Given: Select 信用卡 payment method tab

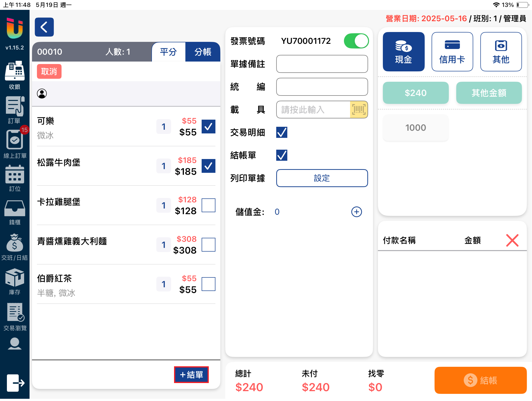Looking at the screenshot, I should (x=452, y=52).
